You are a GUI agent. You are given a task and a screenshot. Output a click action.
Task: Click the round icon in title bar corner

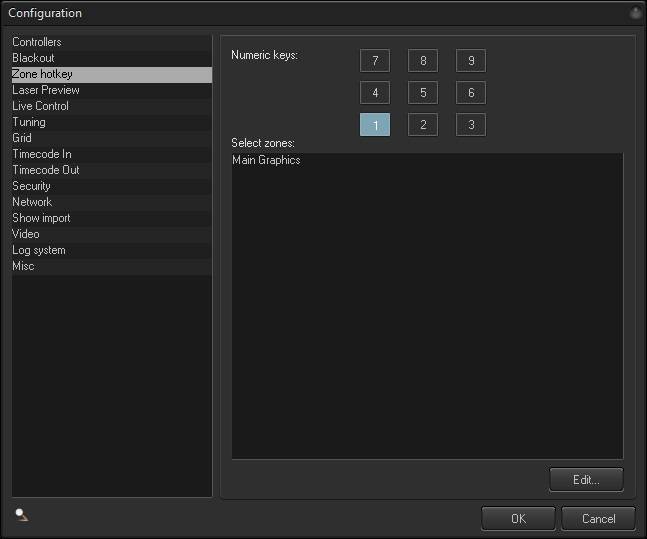(635, 13)
